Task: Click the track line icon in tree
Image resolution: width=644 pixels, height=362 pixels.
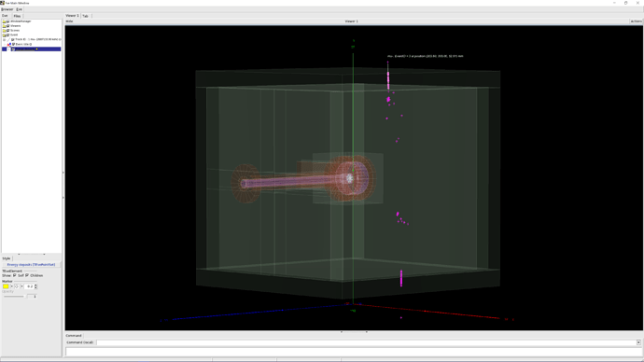Action: pyautogui.click(x=8, y=39)
